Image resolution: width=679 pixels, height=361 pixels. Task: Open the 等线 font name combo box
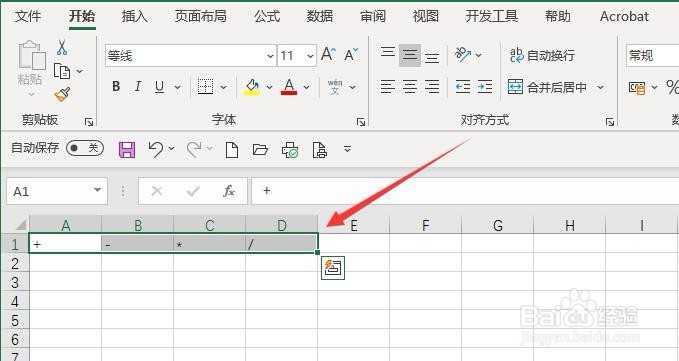tap(190, 55)
